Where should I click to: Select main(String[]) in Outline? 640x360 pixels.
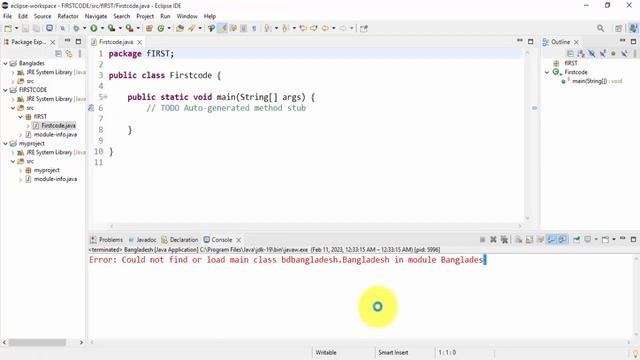[x=589, y=81]
